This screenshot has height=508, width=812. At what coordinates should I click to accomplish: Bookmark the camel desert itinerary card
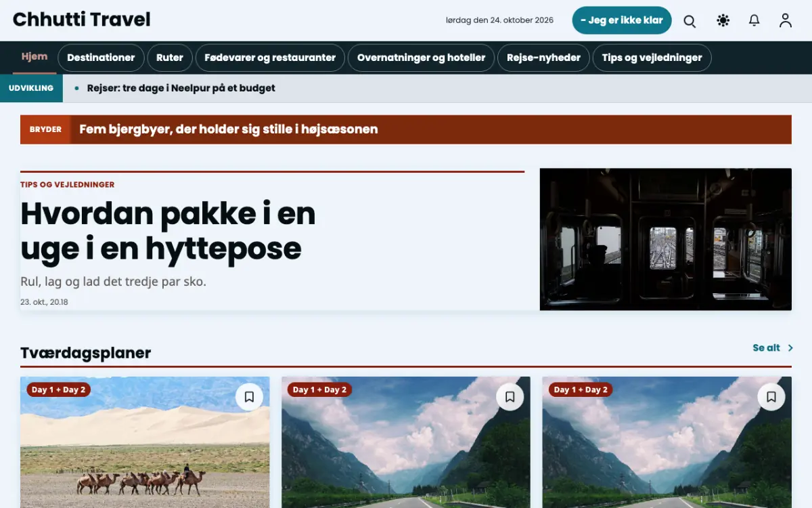coord(249,397)
